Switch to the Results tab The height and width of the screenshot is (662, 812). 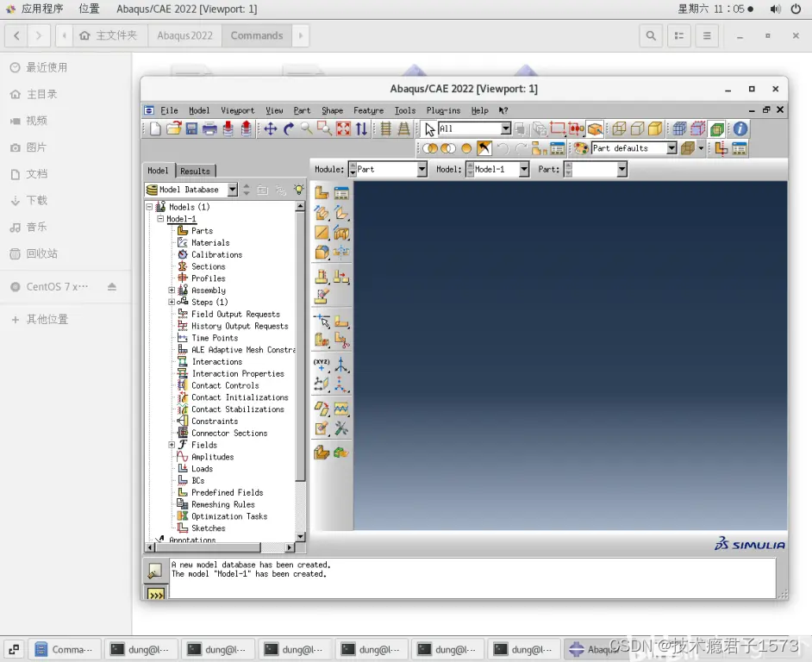point(194,170)
